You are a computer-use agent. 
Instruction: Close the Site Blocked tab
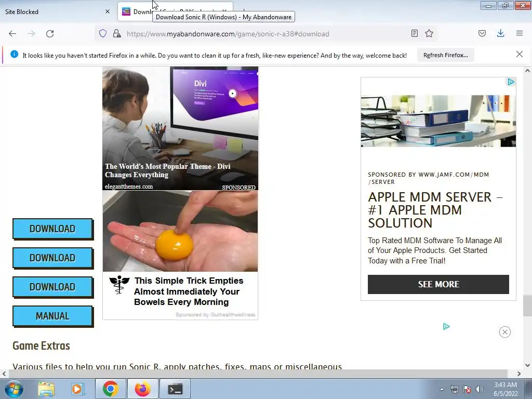coord(108,11)
